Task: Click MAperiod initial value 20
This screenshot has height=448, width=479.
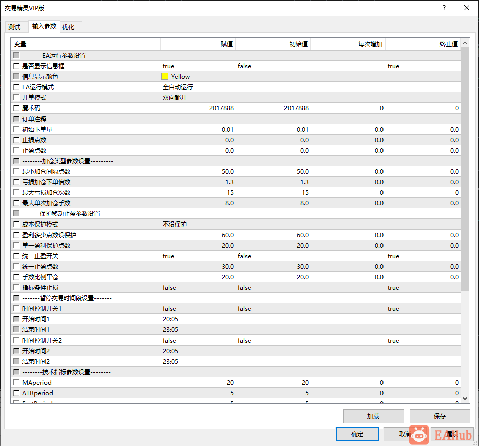Action: [x=272, y=382]
